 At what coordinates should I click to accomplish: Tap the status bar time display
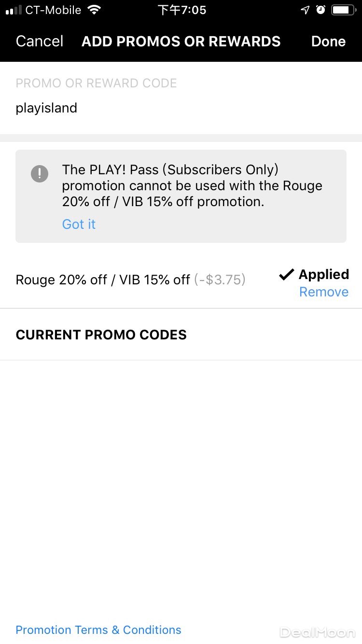click(182, 10)
